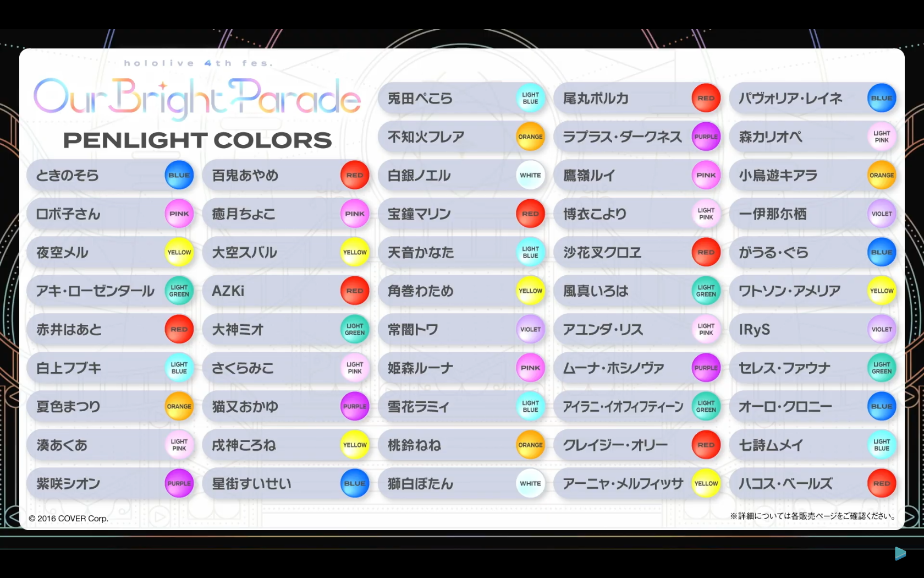924x578 pixels.
Task: Click the RED swatch for AZKi
Action: coord(355,291)
